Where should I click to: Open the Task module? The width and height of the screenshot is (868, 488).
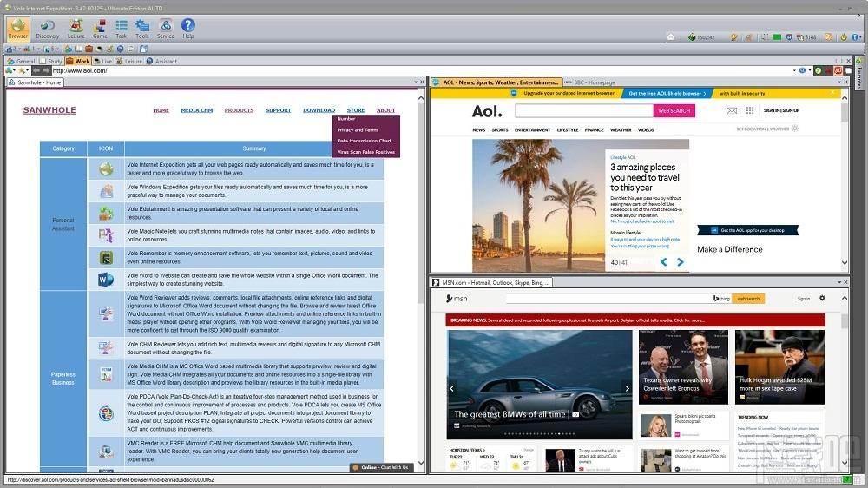(122, 29)
